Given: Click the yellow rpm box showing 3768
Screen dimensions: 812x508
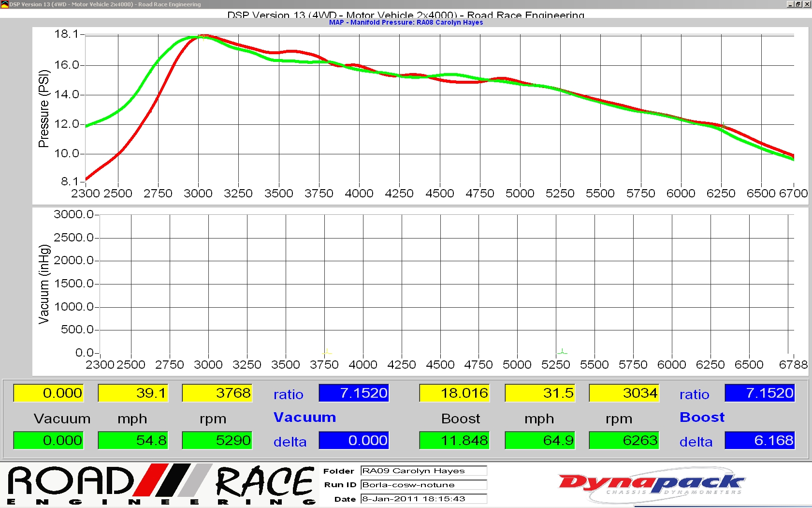Looking at the screenshot, I should click(217, 393).
